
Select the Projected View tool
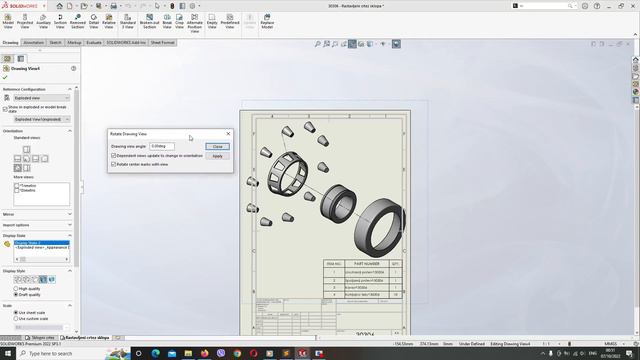[x=25, y=21]
